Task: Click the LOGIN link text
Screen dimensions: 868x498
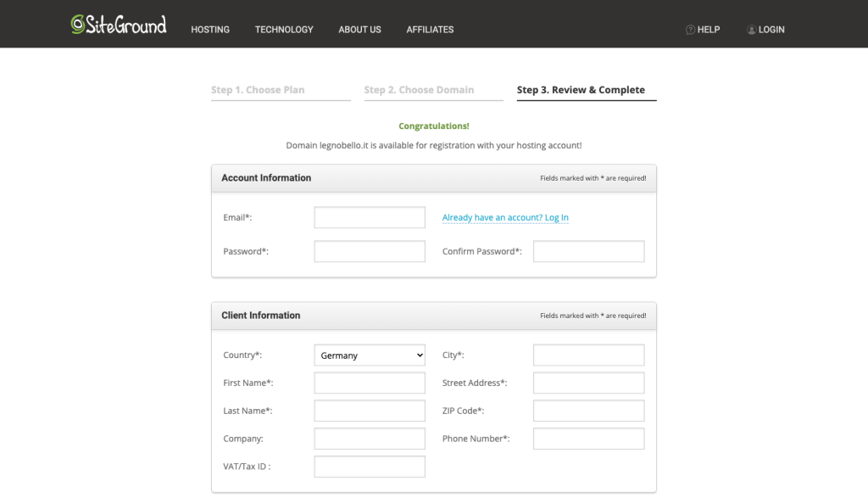Action: 771,30
